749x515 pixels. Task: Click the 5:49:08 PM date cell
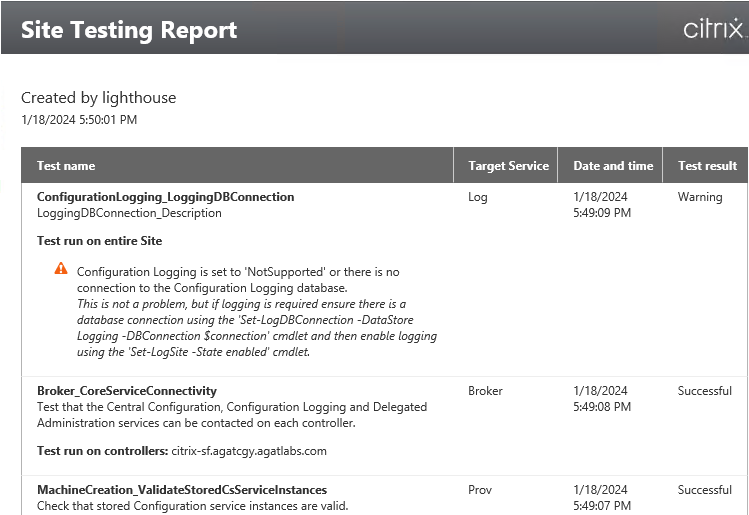602,399
